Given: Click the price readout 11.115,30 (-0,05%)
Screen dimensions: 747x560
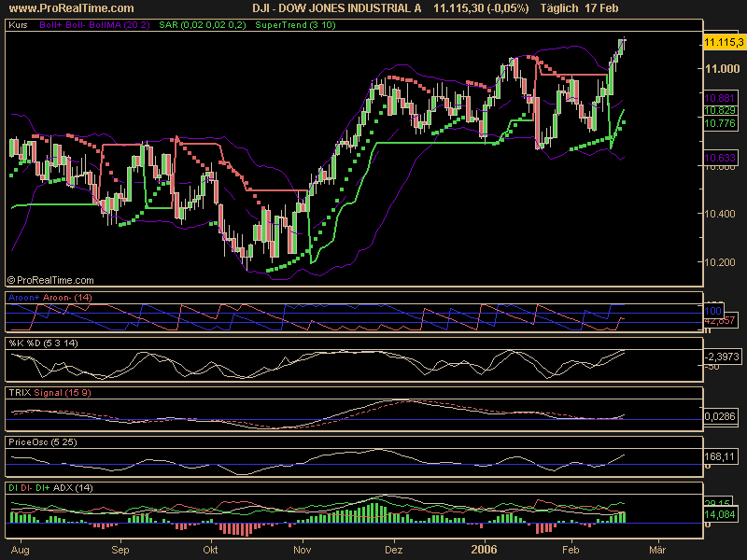Looking at the screenshot, I should point(481,8).
